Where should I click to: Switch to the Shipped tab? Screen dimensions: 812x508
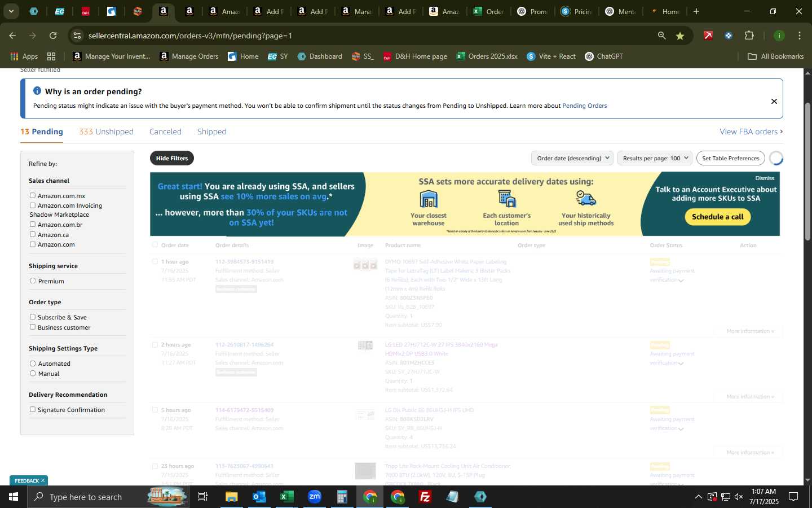pyautogui.click(x=211, y=132)
